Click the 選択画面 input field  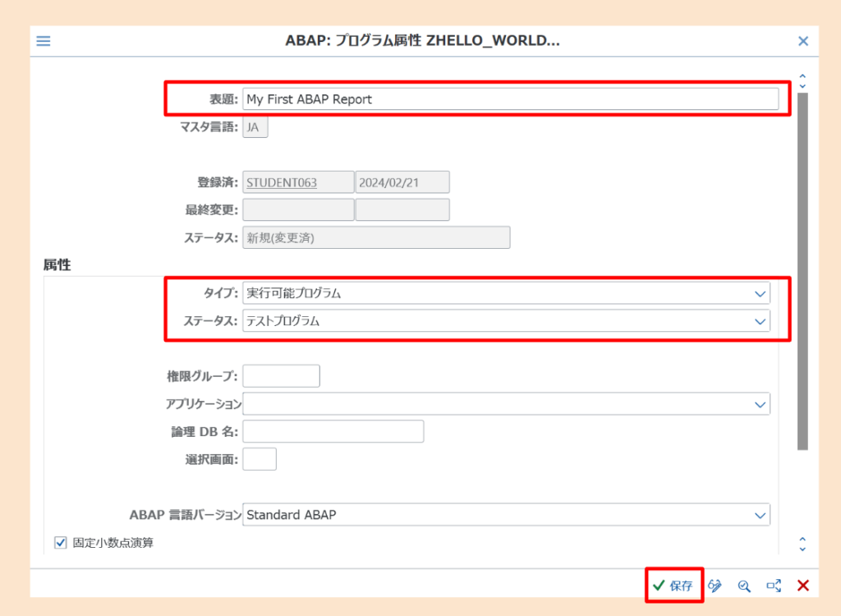(x=260, y=458)
